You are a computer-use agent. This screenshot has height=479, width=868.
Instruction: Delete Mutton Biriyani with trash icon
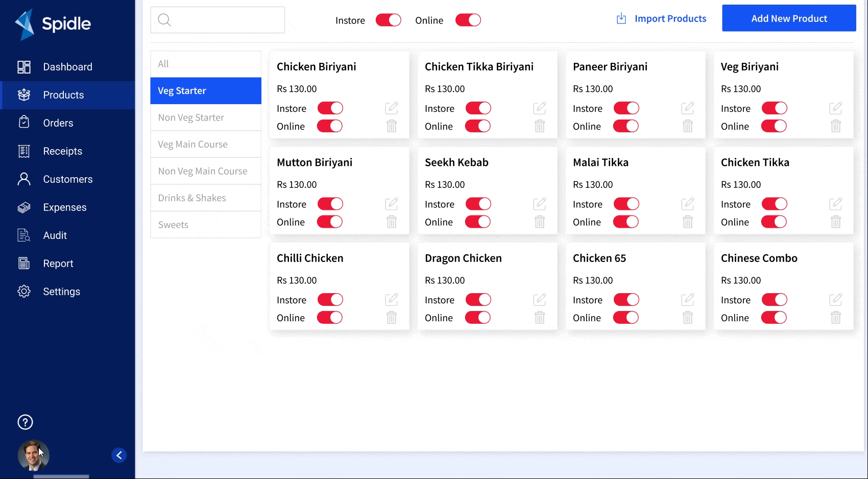392,222
